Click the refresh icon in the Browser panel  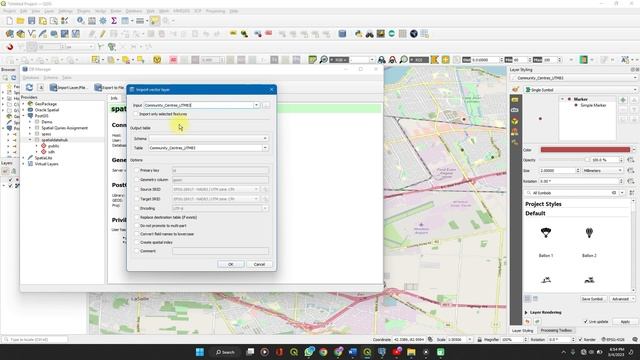pos(13,78)
